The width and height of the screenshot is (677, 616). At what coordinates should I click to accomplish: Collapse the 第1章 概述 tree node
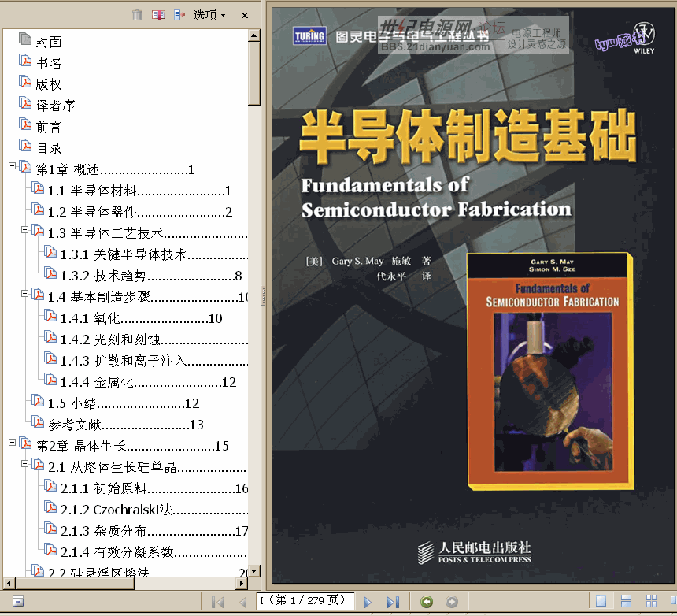(13, 166)
